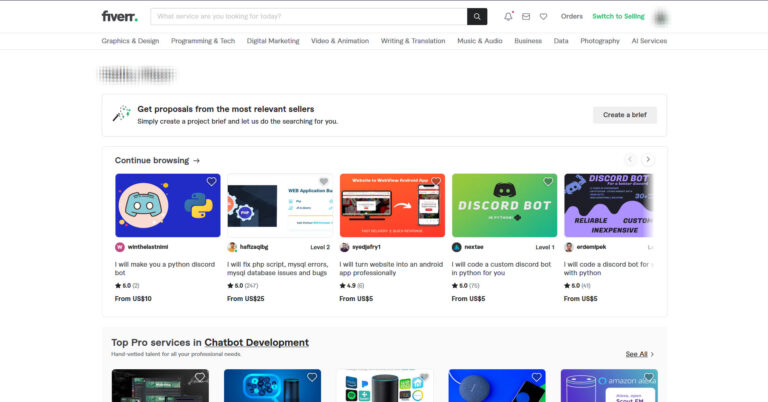The image size is (768, 402).
Task: Go to previous Continue browsing items
Action: pyautogui.click(x=630, y=160)
